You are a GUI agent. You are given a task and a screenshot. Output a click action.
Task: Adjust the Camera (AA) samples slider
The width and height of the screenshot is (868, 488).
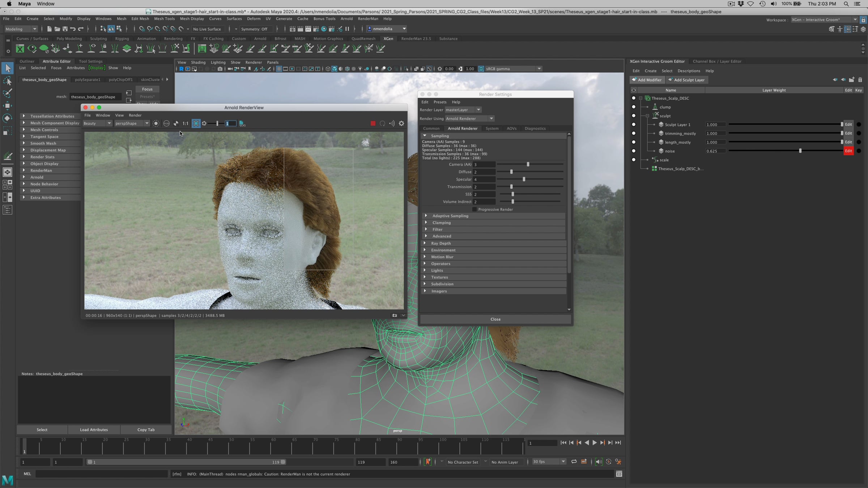point(528,164)
